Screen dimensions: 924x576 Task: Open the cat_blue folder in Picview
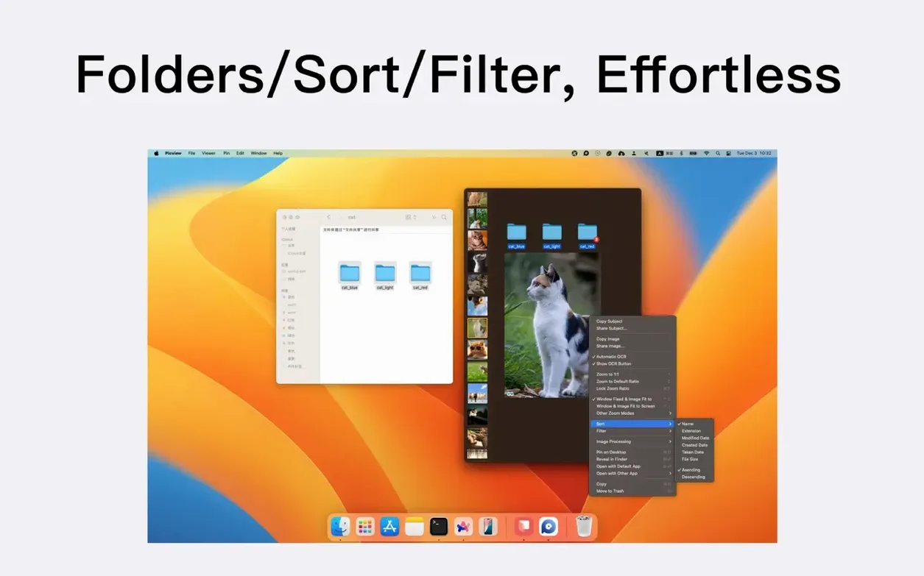pos(516,236)
